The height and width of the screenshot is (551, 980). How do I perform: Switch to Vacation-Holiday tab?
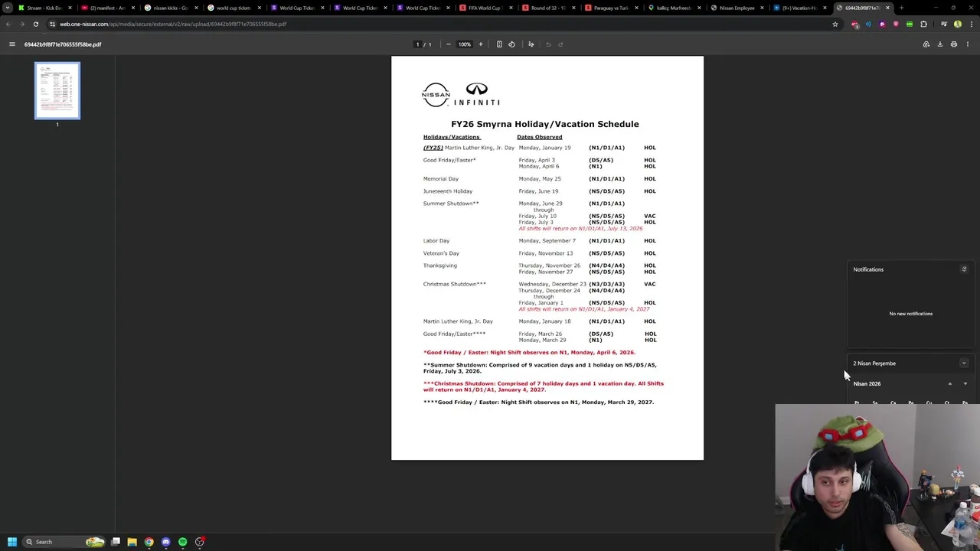(799, 8)
